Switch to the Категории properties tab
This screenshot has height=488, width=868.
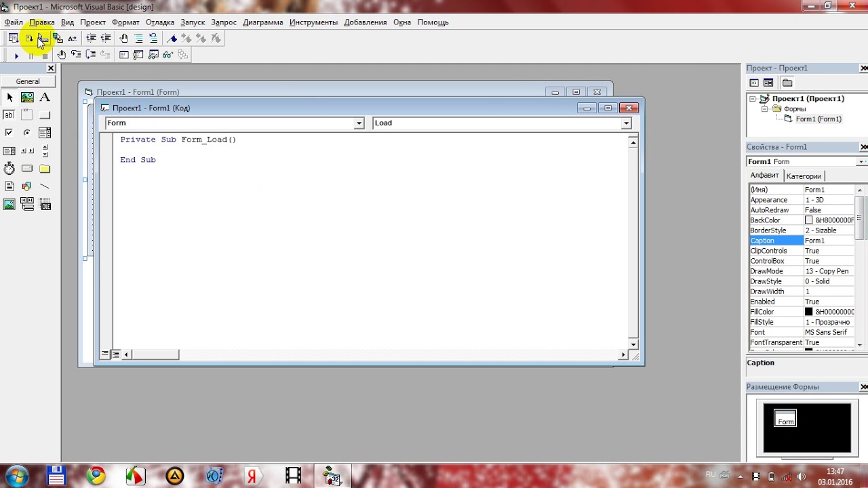pos(804,176)
